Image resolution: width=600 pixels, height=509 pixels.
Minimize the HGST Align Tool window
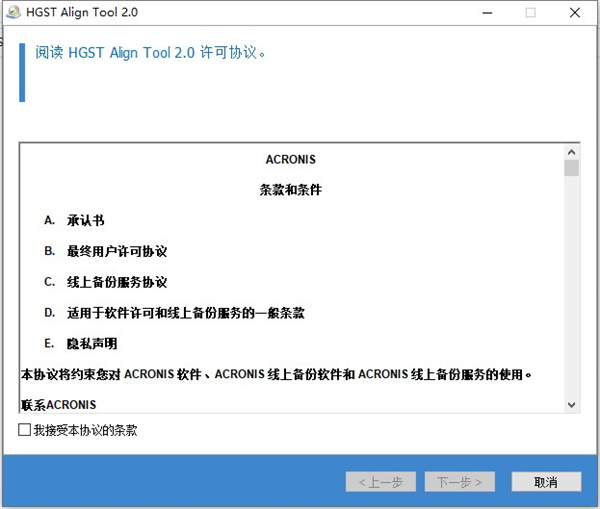click(485, 13)
